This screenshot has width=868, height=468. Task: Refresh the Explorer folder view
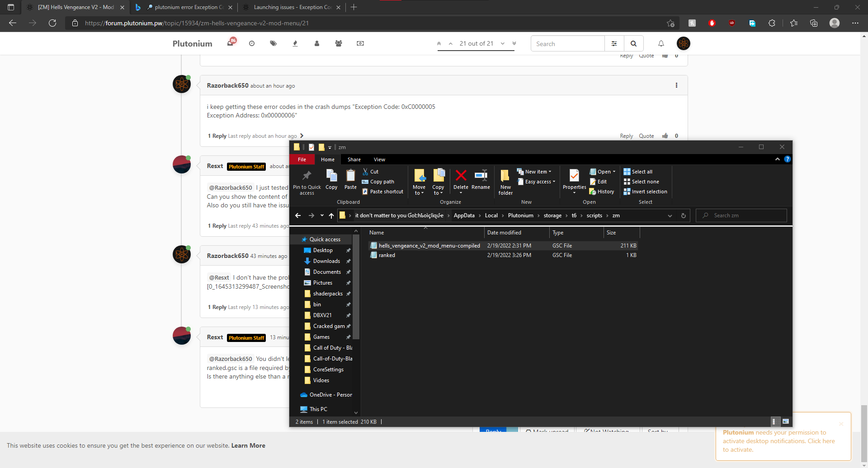[684, 215]
